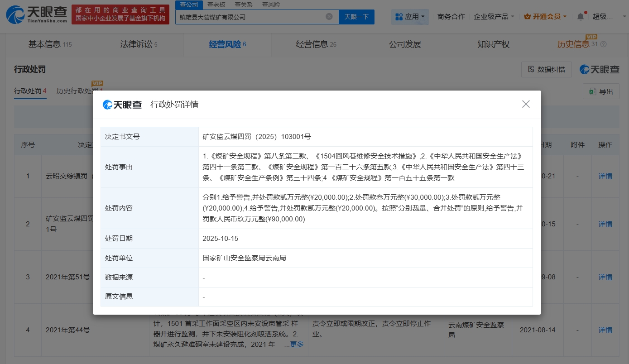The height and width of the screenshot is (364, 629).
Task: Open the 应用 dropdown menu
Action: pyautogui.click(x=410, y=17)
